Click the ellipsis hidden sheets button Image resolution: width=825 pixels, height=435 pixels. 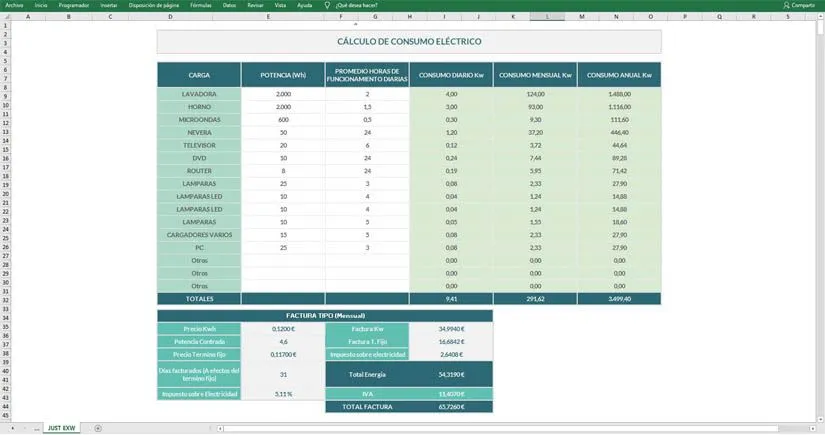tap(38, 428)
